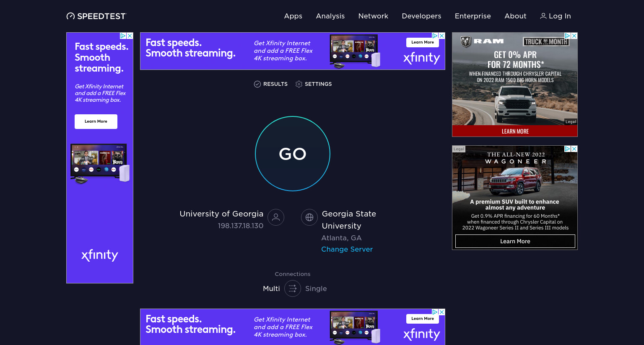This screenshot has height=345, width=644.
Task: Click the Atlanta, GA server location
Action: pos(341,238)
